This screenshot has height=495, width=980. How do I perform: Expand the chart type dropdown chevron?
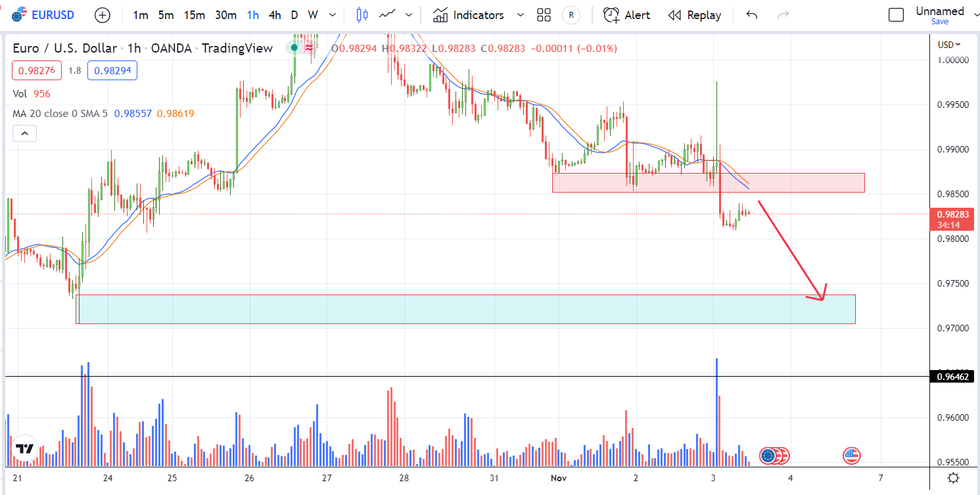409,14
